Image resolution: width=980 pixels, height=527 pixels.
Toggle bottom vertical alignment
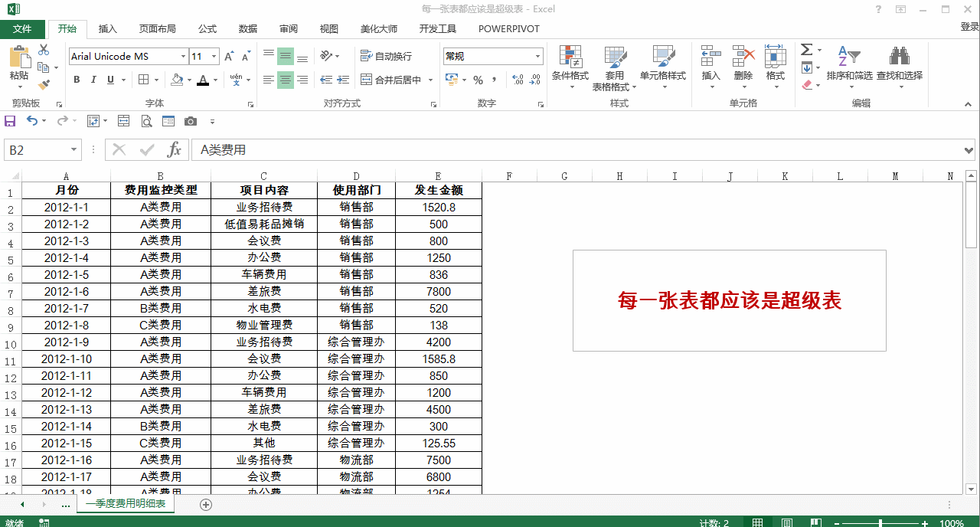302,57
